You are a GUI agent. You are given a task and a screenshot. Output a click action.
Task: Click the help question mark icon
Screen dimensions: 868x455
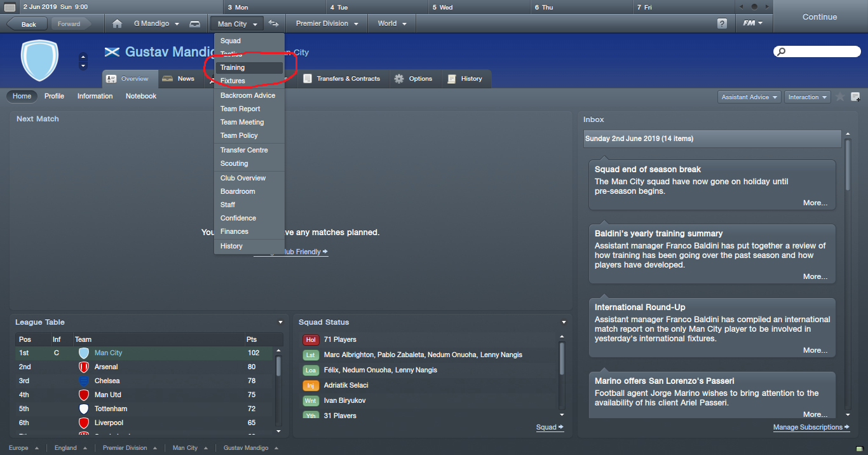pos(722,24)
